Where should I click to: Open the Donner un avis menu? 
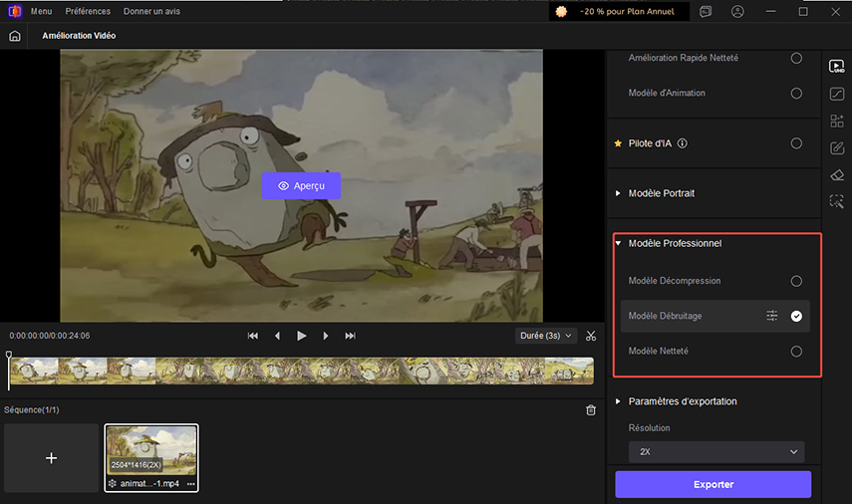151,12
